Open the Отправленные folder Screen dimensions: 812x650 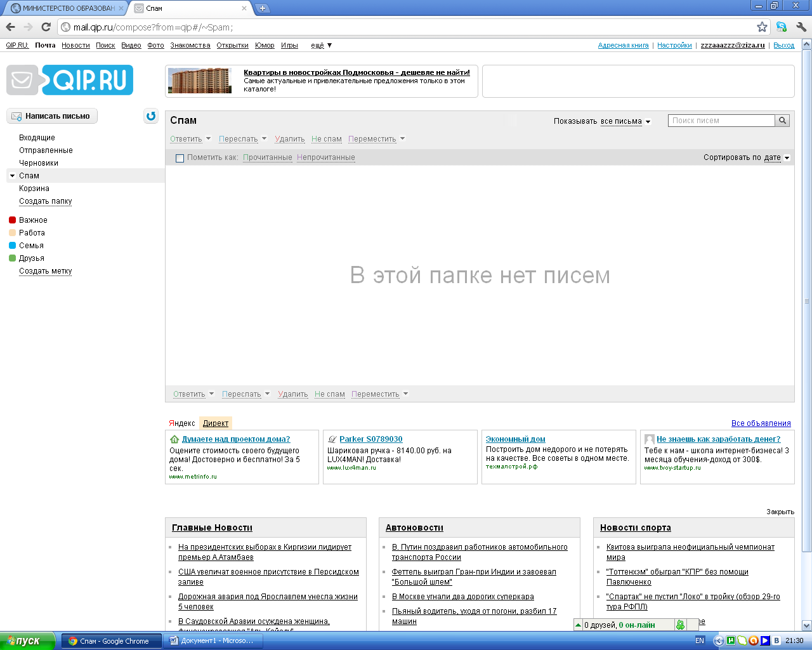(46, 150)
